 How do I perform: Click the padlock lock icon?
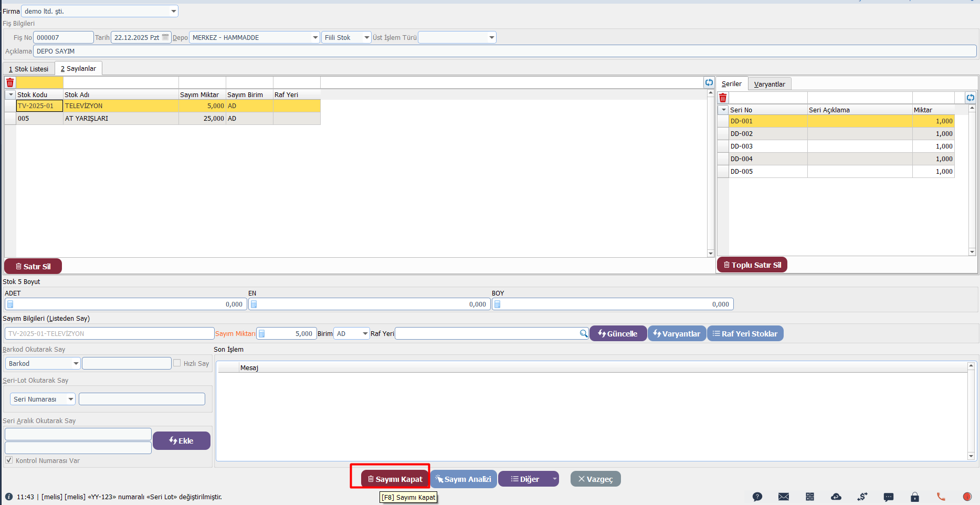click(914, 497)
